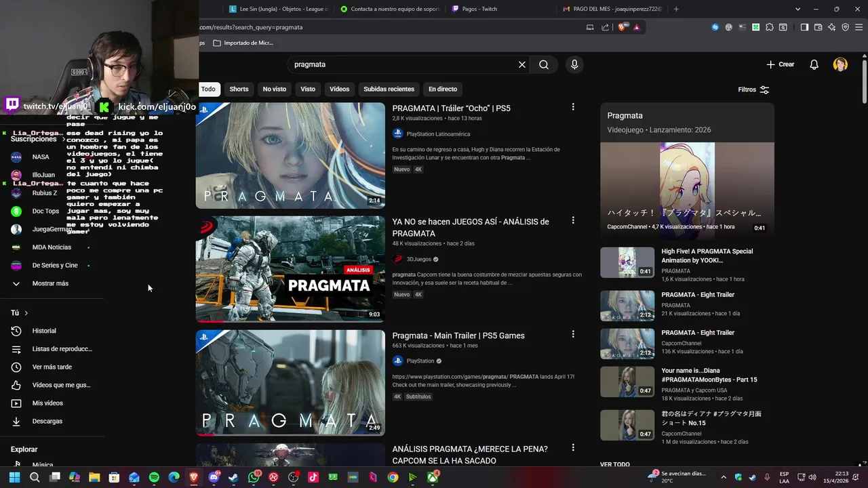This screenshot has width=868, height=488.
Task: Open the YouTube account avatar menu
Action: [840, 64]
